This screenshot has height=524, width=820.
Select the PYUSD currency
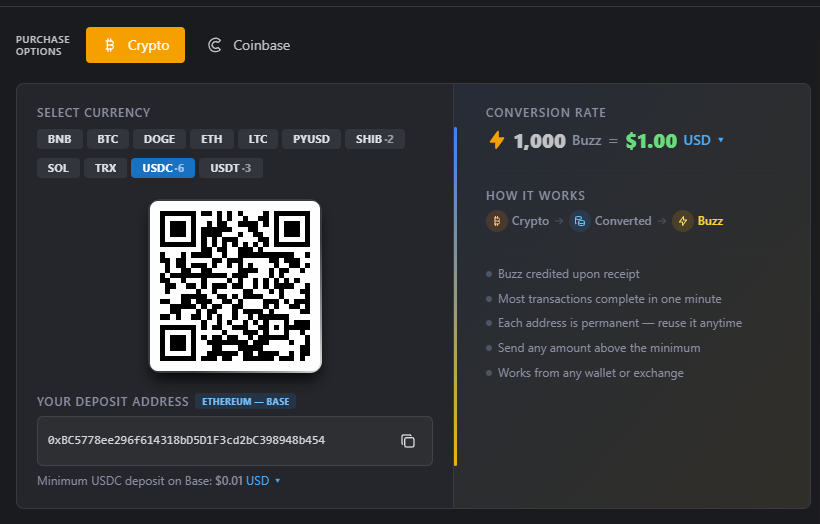[x=312, y=139]
